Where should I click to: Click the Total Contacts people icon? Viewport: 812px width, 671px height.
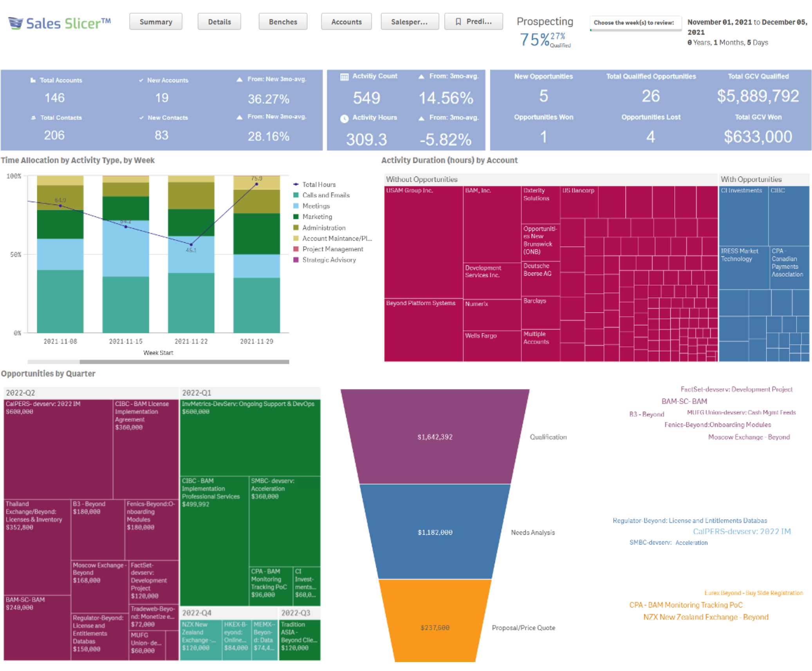click(x=33, y=117)
